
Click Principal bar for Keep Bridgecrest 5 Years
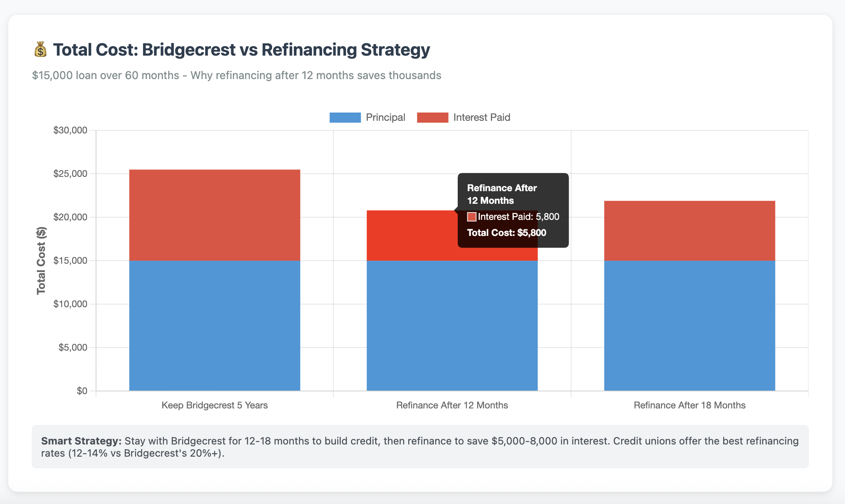click(x=215, y=325)
